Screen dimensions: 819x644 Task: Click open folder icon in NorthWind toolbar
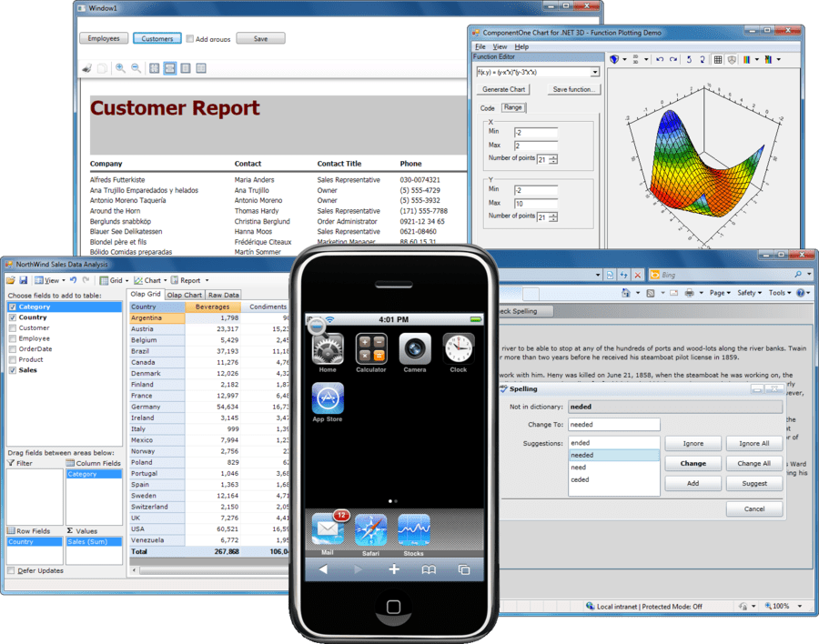tap(11, 280)
